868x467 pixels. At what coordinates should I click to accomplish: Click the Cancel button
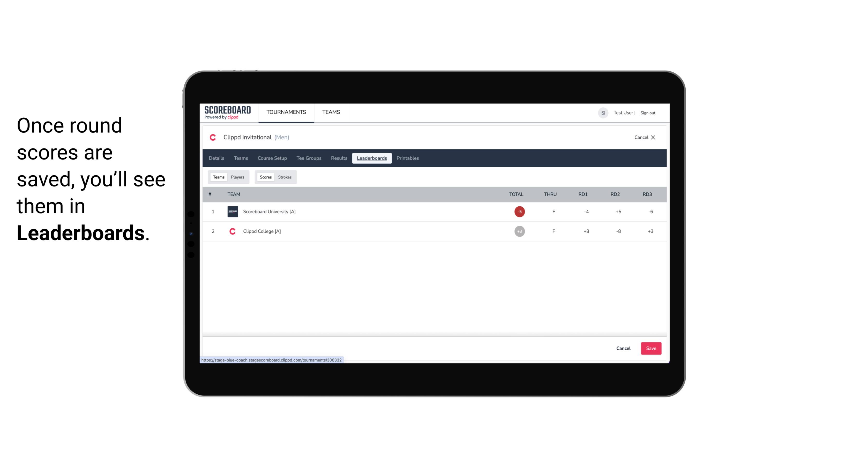(x=623, y=348)
